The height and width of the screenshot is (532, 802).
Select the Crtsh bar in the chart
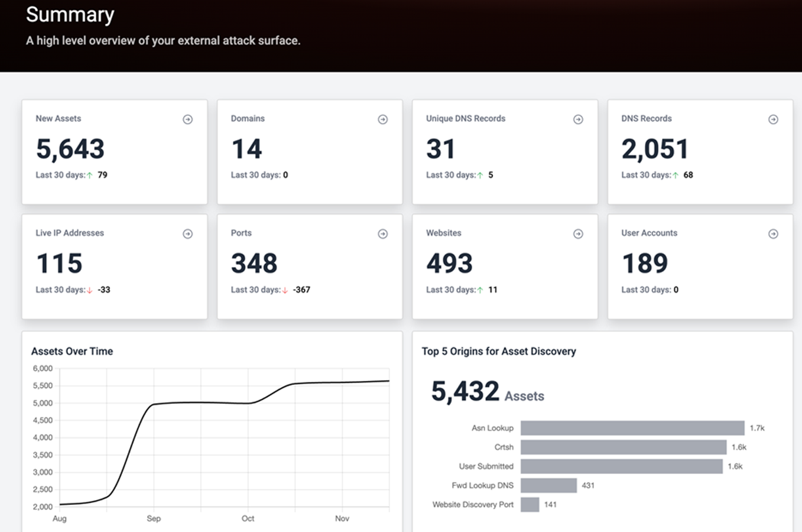[624, 447]
